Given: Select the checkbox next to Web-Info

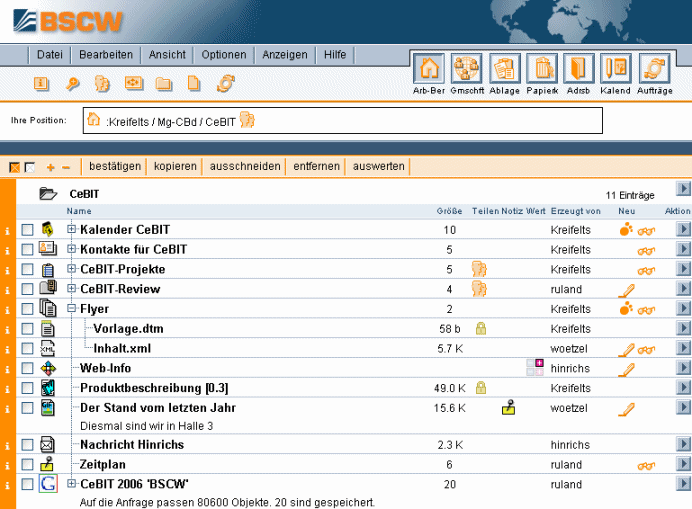Looking at the screenshot, I should [x=27, y=369].
